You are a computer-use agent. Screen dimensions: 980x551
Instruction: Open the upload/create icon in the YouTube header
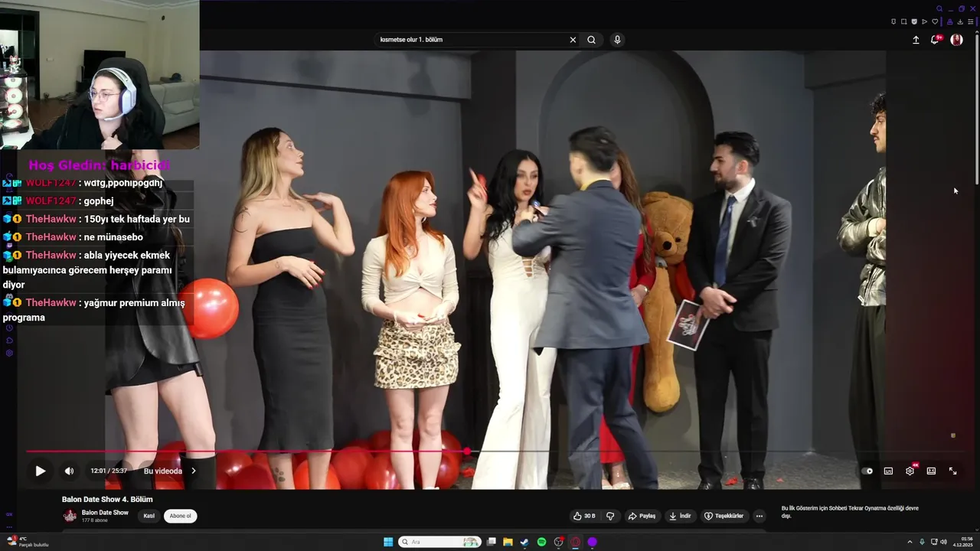[x=916, y=40]
